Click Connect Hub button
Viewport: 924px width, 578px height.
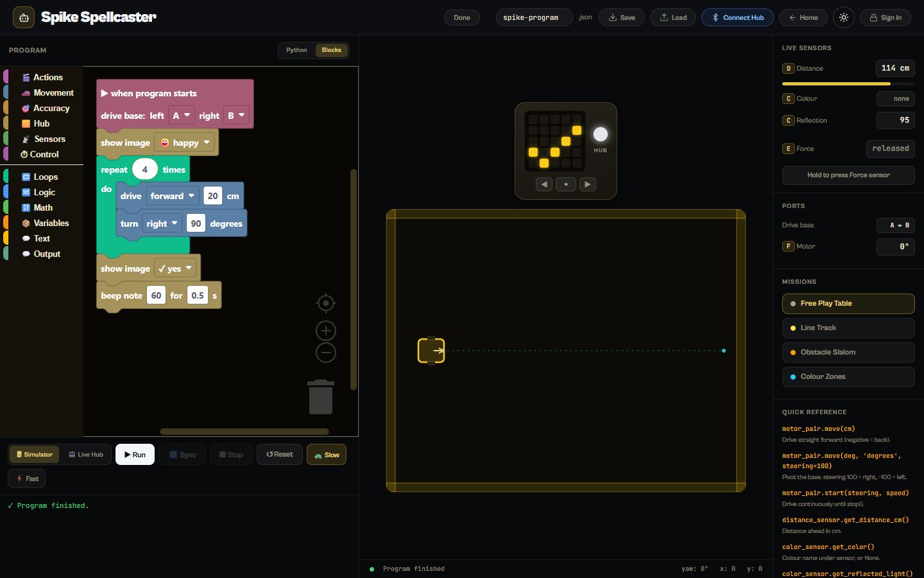[x=737, y=17]
